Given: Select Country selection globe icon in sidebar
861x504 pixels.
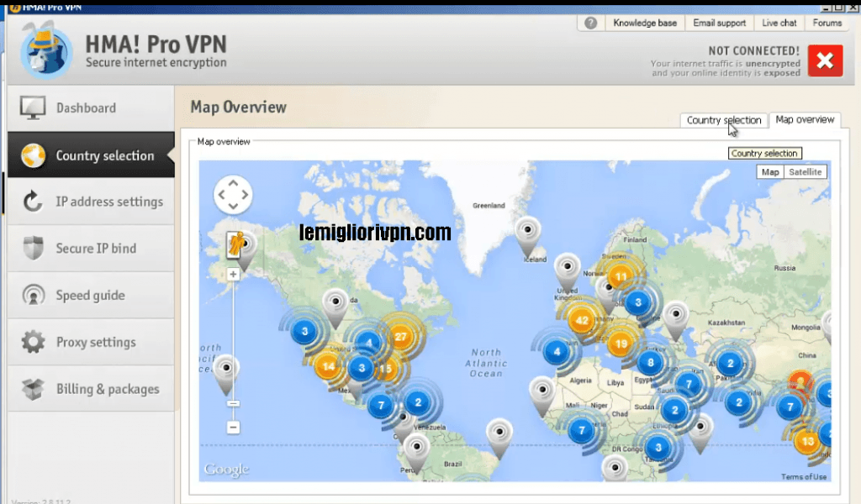Looking at the screenshot, I should tap(33, 155).
